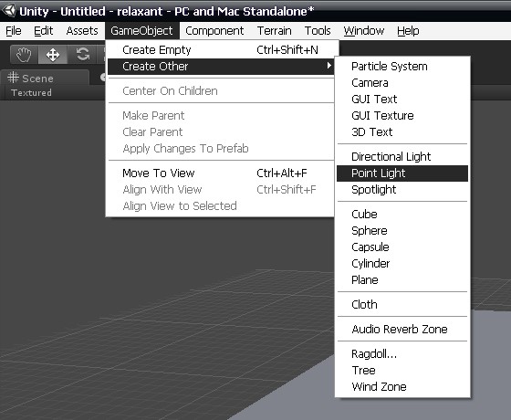The width and height of the screenshot is (511, 420).
Task: Click Center On Children entry
Action: tap(221, 91)
